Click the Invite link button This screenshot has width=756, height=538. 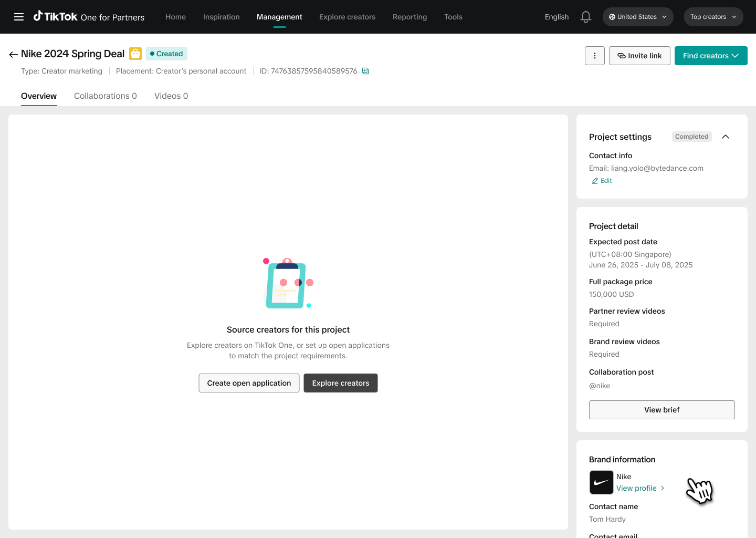(639, 56)
